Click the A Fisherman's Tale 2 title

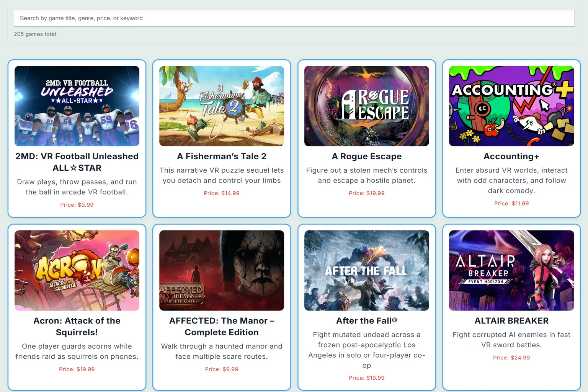[x=222, y=156]
